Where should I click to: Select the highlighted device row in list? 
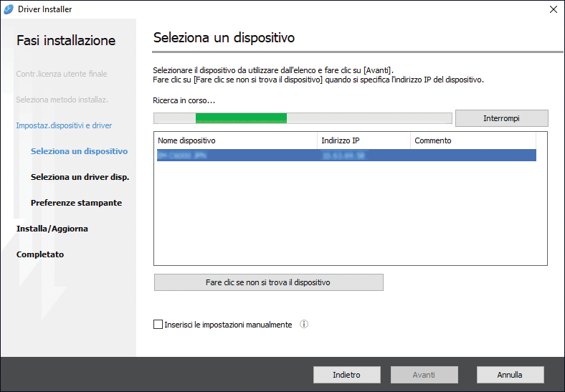click(x=344, y=156)
